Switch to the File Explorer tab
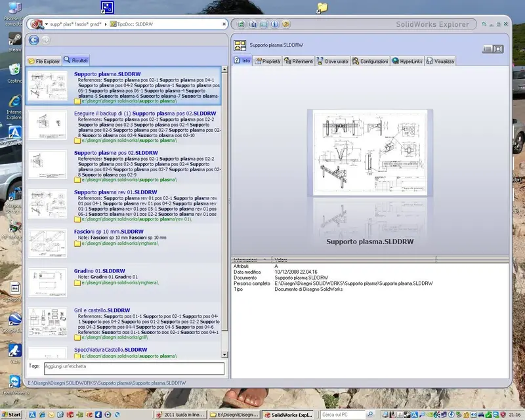This screenshot has width=525, height=420. coord(44,61)
